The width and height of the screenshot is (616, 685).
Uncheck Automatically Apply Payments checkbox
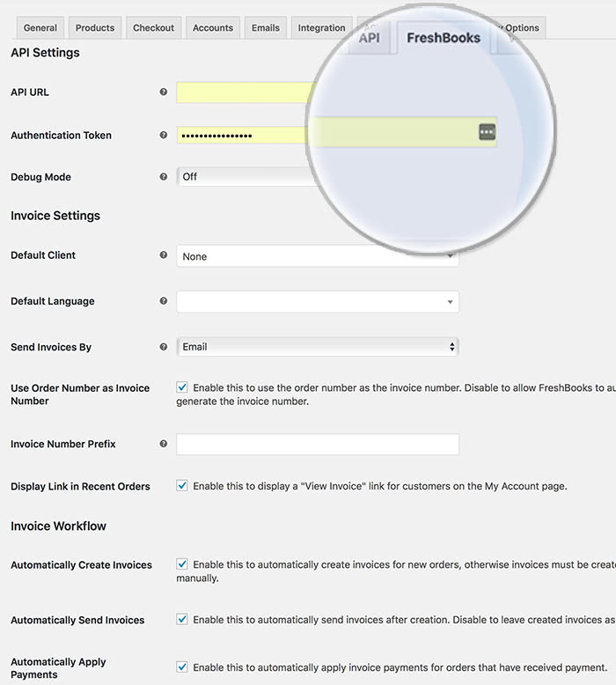pos(182,667)
